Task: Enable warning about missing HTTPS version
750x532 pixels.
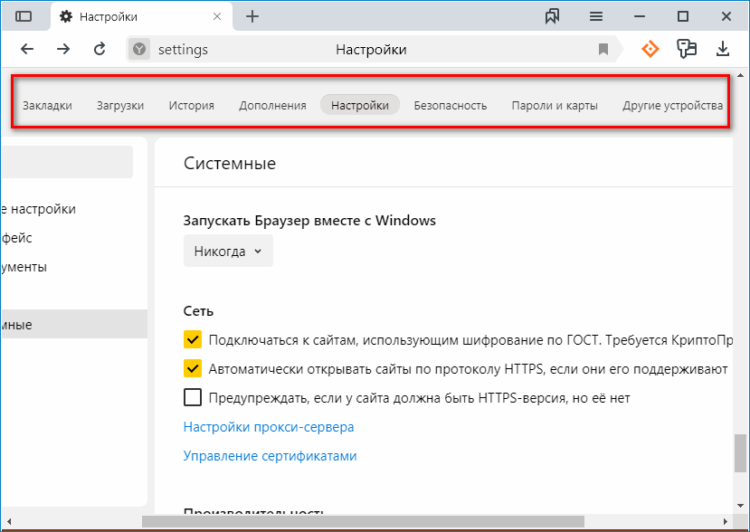Action: tap(192, 397)
